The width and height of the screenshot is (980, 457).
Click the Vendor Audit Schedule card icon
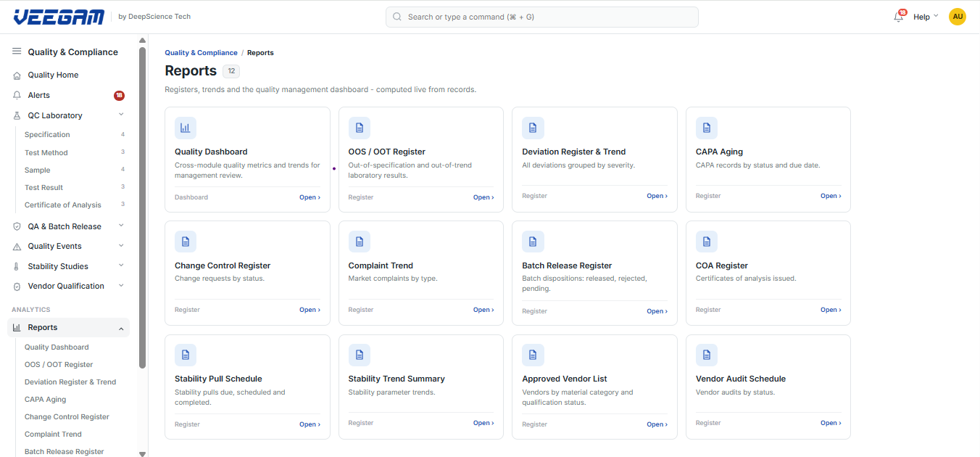click(707, 355)
